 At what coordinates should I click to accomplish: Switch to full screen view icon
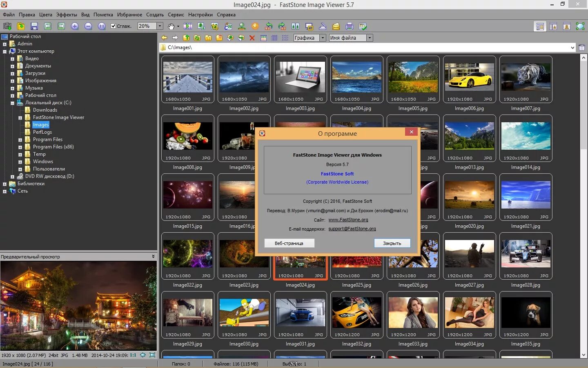(x=580, y=26)
